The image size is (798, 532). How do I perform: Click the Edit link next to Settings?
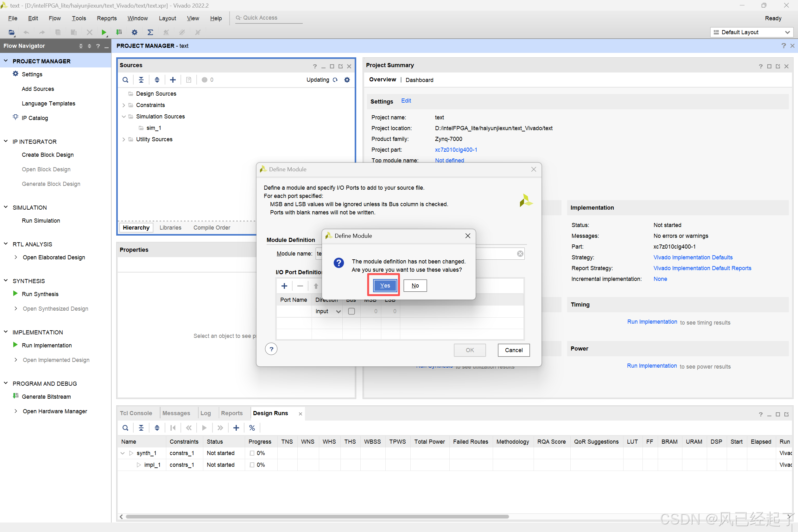pyautogui.click(x=406, y=101)
